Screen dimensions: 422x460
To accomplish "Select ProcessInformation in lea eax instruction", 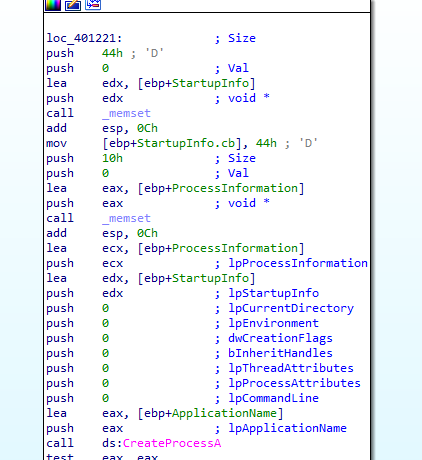I will [x=235, y=188].
